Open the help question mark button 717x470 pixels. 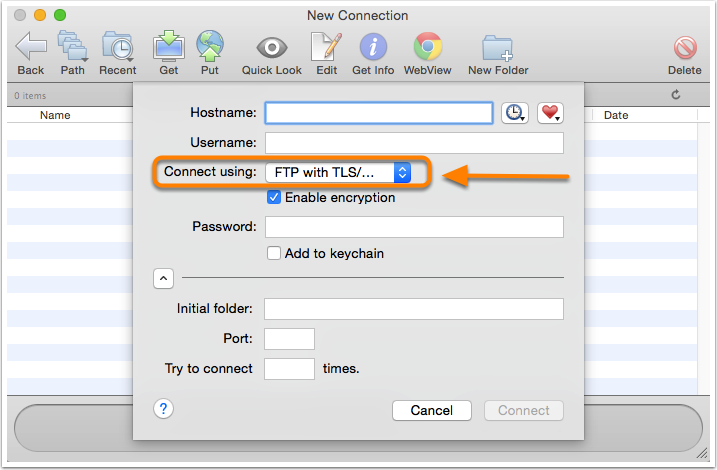pyautogui.click(x=163, y=409)
